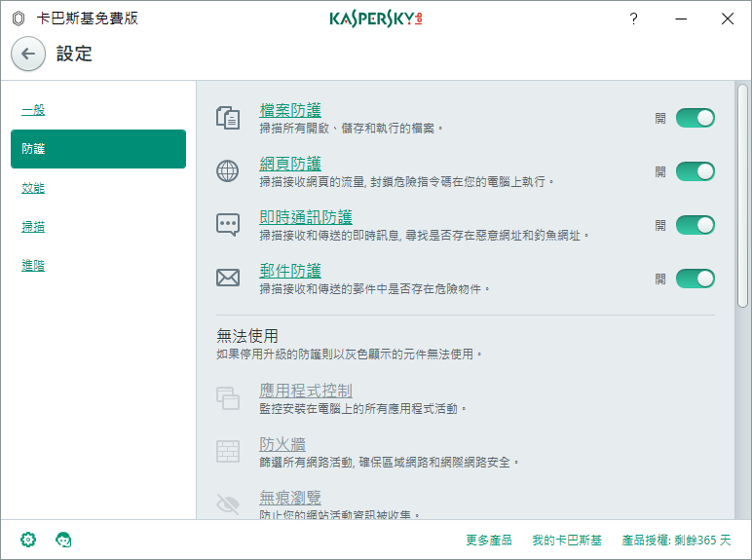Viewport: 752px width, 560px height.
Task: Switch to the 效能 tab
Action: tap(33, 188)
